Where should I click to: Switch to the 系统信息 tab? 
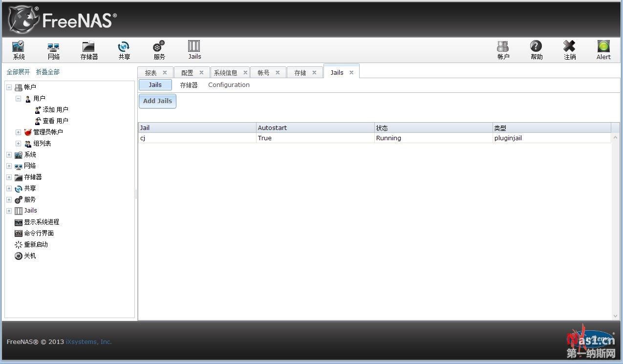(226, 73)
